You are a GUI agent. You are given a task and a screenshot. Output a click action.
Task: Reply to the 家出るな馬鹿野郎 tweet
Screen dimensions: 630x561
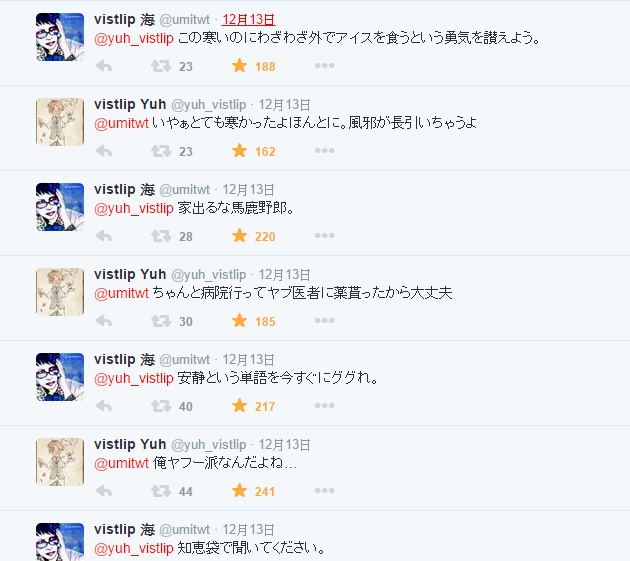tap(104, 236)
